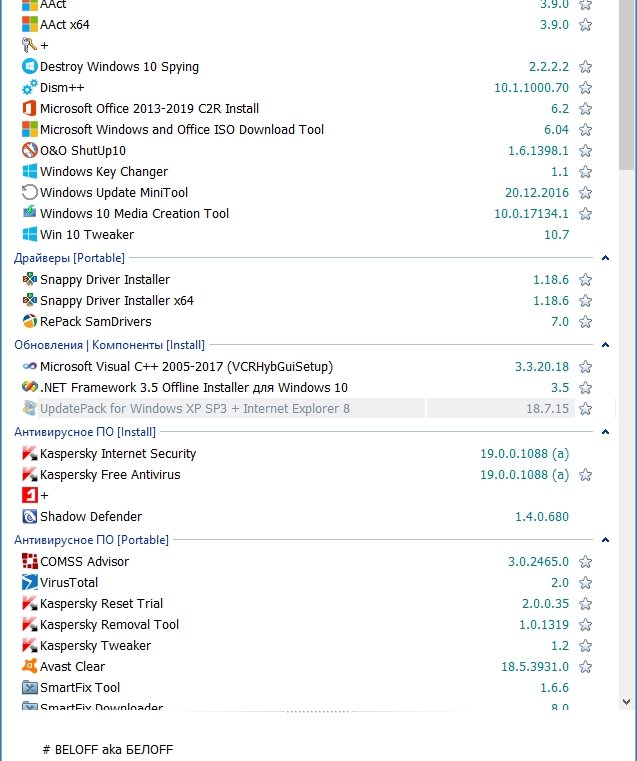Toggle favorite star for Microsoft Visual C++ 2005-2017
The width and height of the screenshot is (637, 761).
point(586,366)
